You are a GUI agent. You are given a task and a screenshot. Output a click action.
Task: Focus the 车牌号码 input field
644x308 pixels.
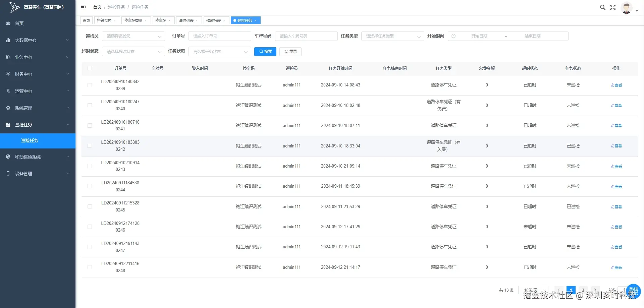click(306, 36)
